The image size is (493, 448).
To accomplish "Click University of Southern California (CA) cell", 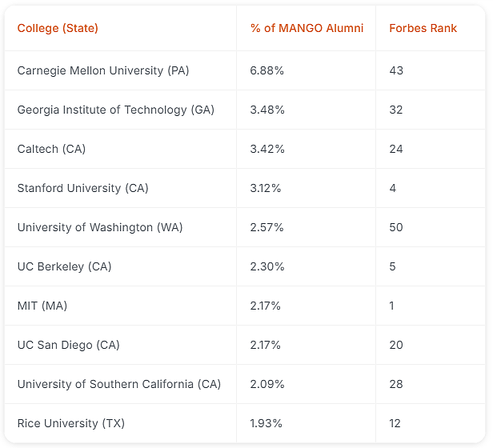I will coord(119,384).
